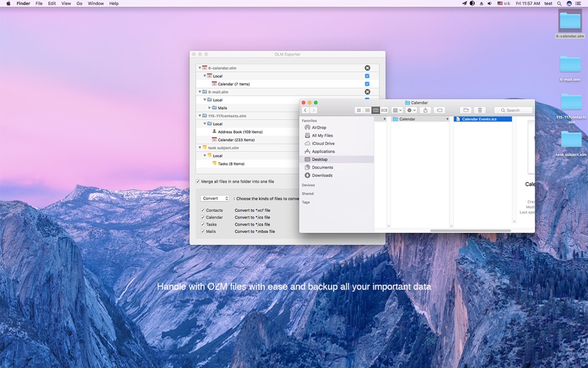Open Finder arrange-by dropdown
Image resolution: width=588 pixels, height=368 pixels.
[x=397, y=110]
